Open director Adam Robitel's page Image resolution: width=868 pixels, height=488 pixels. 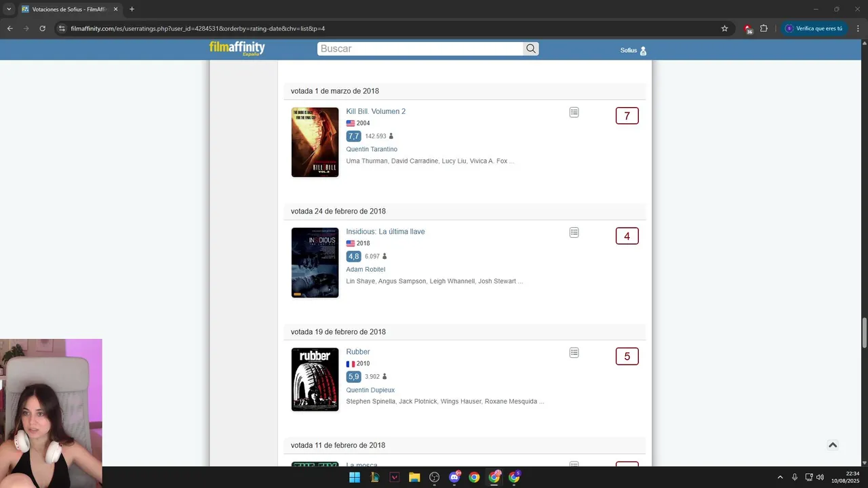tap(366, 270)
